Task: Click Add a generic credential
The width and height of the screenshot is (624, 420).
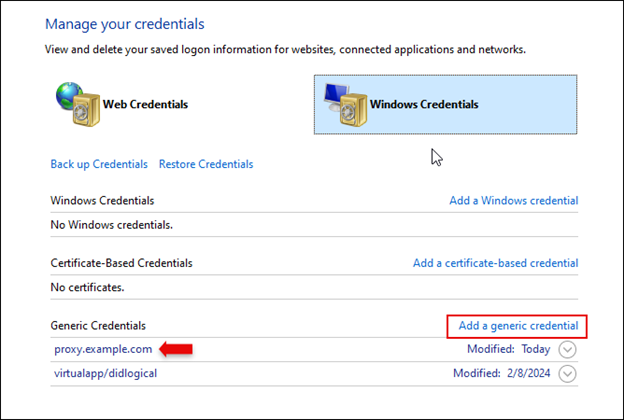Action: pyautogui.click(x=517, y=326)
